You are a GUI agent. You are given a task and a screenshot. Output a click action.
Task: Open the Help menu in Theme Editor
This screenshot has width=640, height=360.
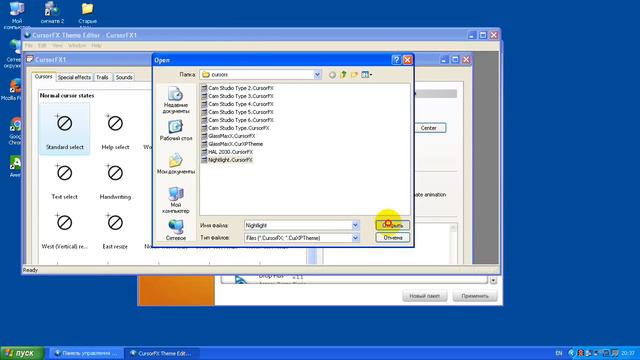[x=96, y=46]
